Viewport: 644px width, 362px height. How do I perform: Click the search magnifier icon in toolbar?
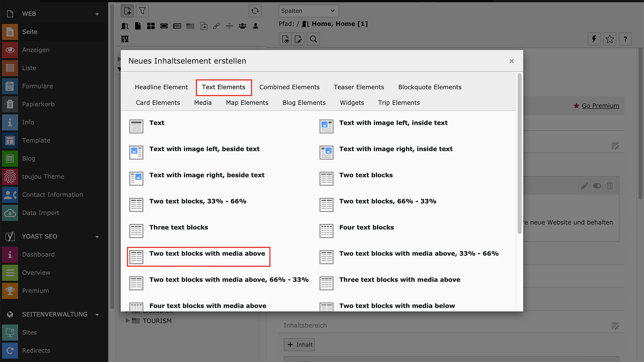point(313,39)
